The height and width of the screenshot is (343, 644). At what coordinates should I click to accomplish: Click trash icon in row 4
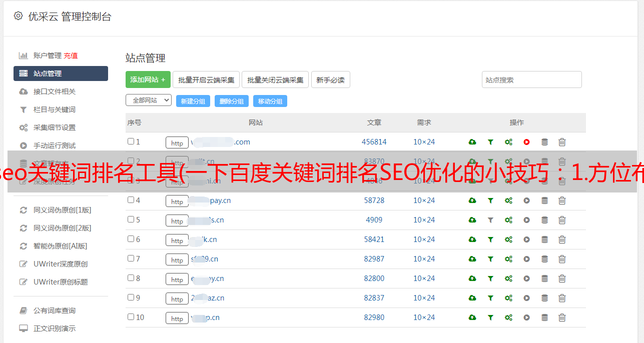coord(562,200)
